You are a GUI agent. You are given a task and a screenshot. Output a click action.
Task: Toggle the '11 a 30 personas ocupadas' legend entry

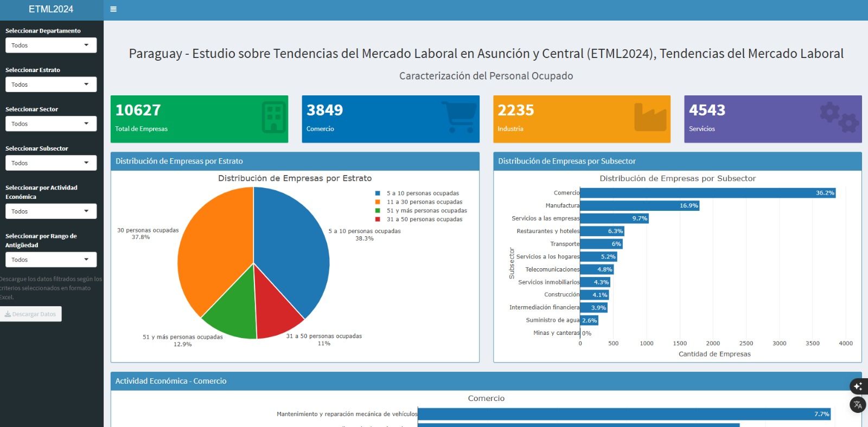click(424, 202)
